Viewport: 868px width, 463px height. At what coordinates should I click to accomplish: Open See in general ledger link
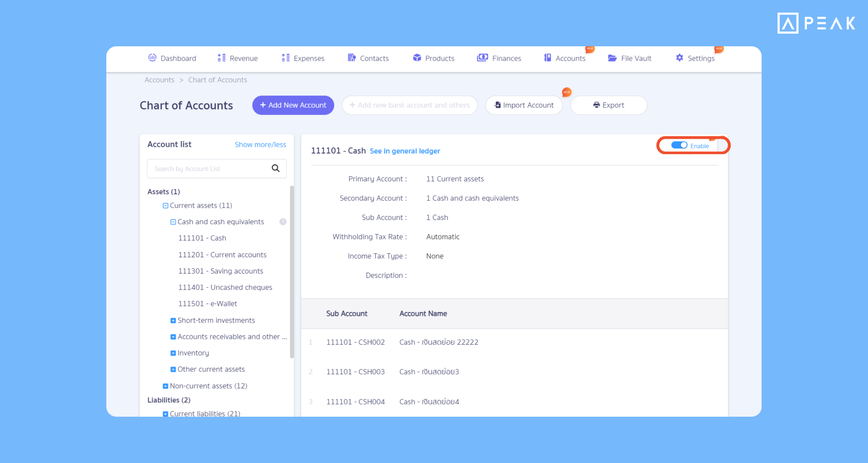(x=405, y=151)
